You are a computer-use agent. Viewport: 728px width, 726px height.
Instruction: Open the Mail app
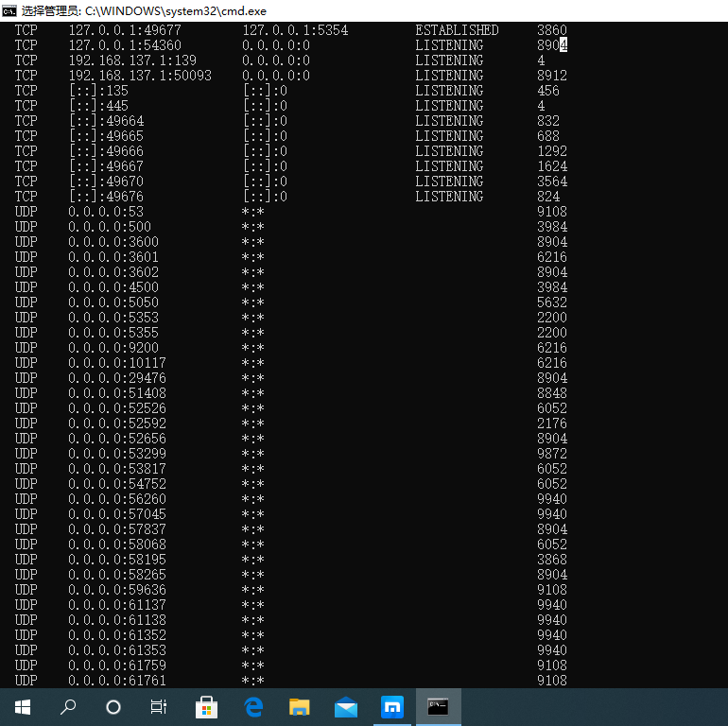tap(346, 707)
